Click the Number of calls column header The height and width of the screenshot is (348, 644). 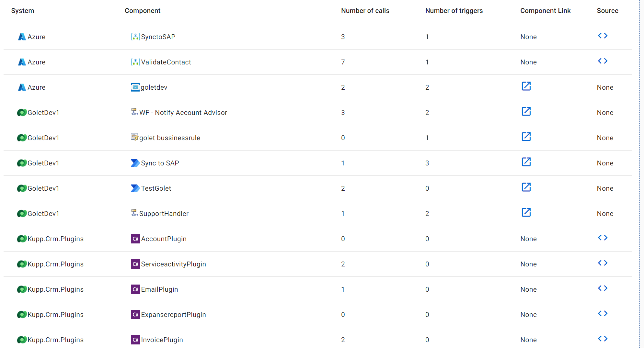[365, 11]
